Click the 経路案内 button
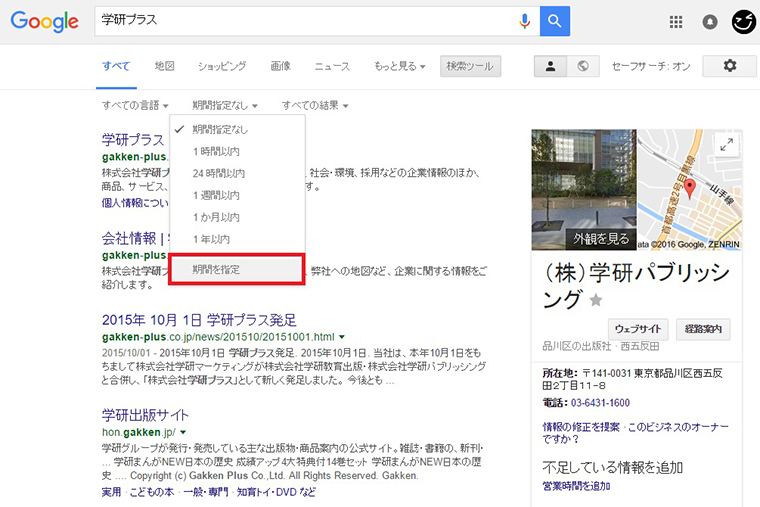 pos(703,329)
